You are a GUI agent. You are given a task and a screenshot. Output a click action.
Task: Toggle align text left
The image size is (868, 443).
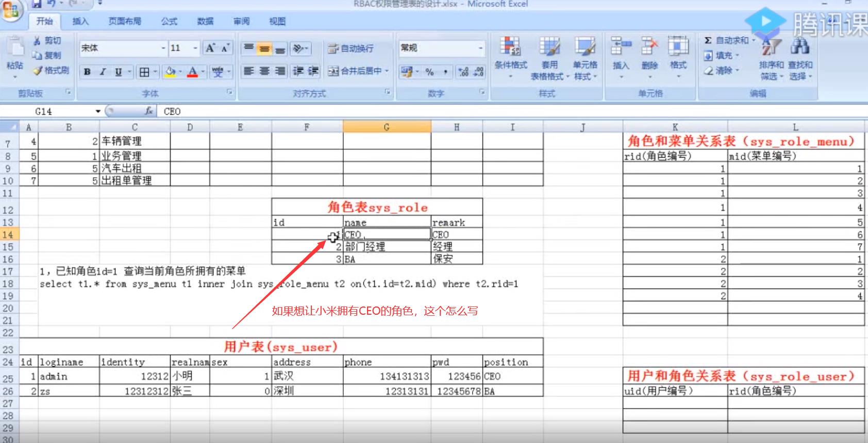[x=249, y=71]
